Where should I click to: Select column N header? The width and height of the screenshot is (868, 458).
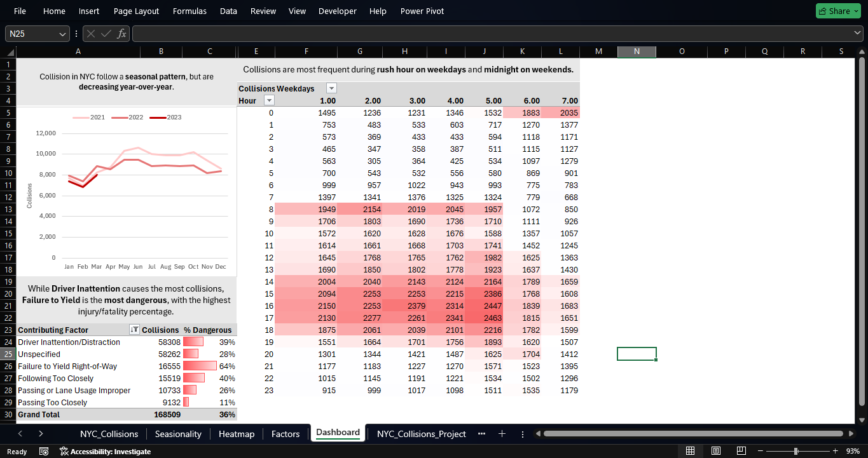pyautogui.click(x=637, y=51)
